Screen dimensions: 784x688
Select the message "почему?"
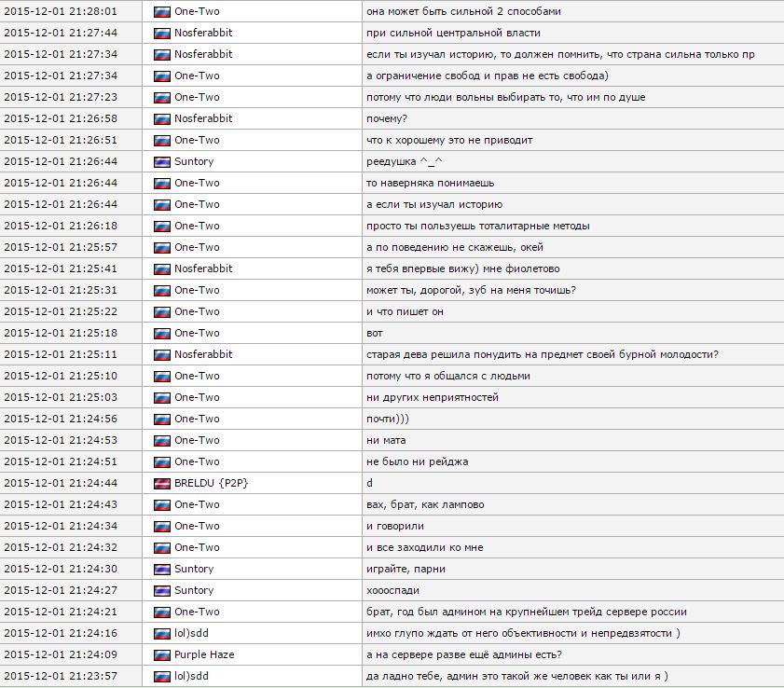(x=387, y=118)
